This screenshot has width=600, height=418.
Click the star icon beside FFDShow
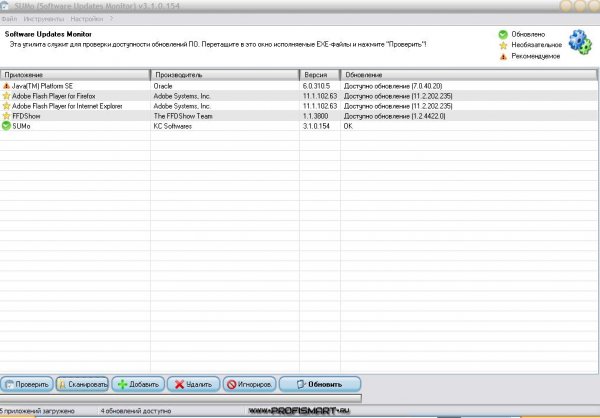point(6,116)
